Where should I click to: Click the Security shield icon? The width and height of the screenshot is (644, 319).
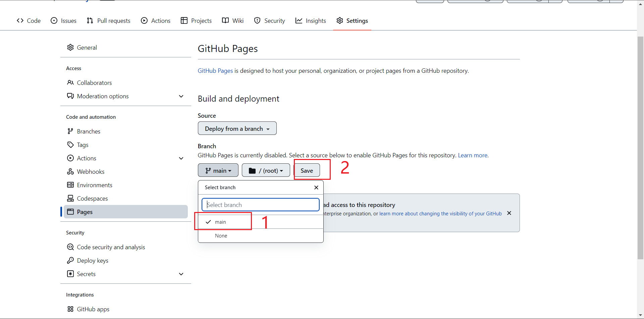pos(257,21)
